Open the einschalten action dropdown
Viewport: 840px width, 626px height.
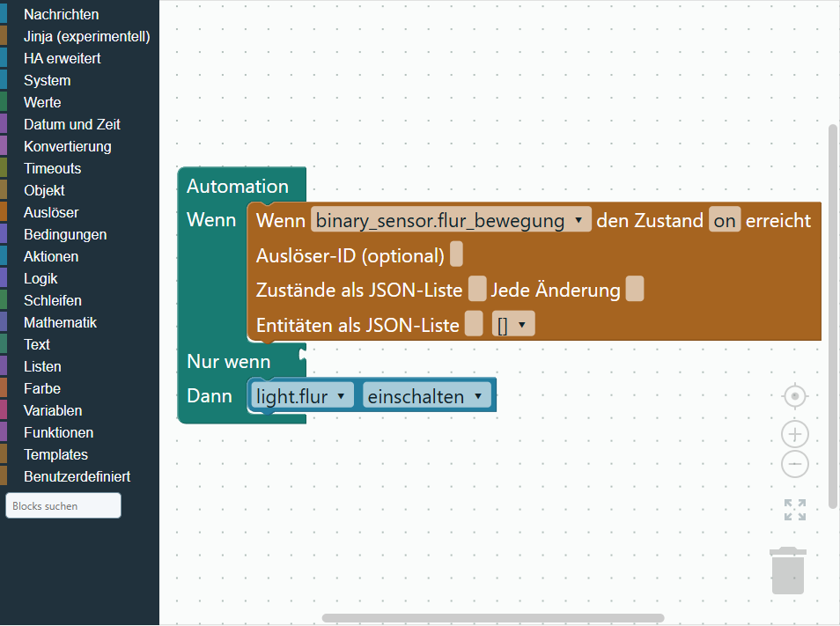426,396
